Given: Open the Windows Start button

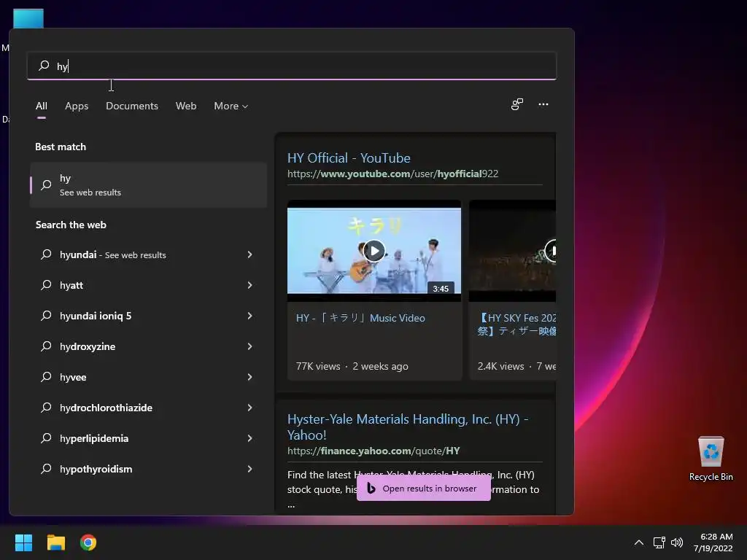Looking at the screenshot, I should pyautogui.click(x=23, y=542).
